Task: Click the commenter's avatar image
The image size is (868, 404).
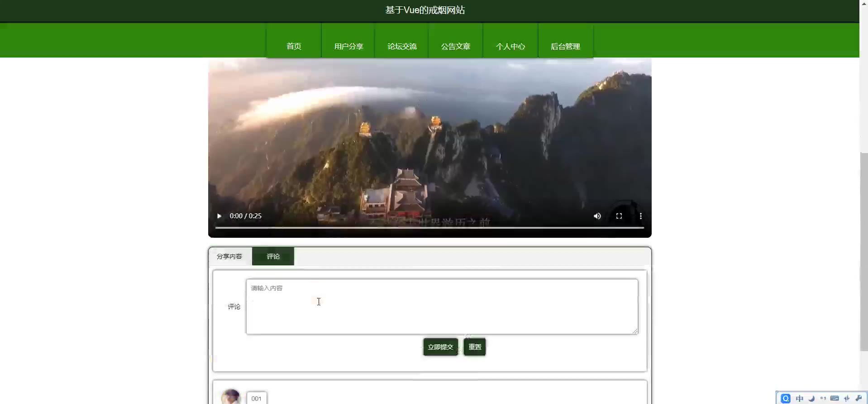Action: pyautogui.click(x=231, y=397)
